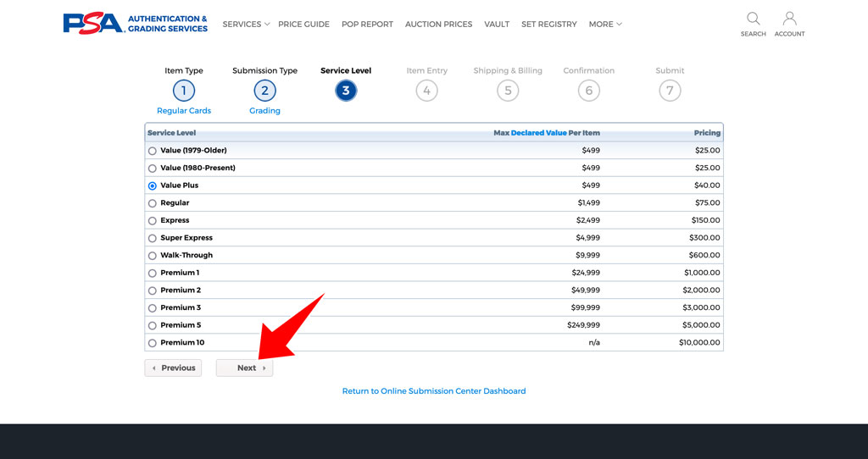
Task: Select step 4 Item Entry circle
Action: tap(427, 91)
